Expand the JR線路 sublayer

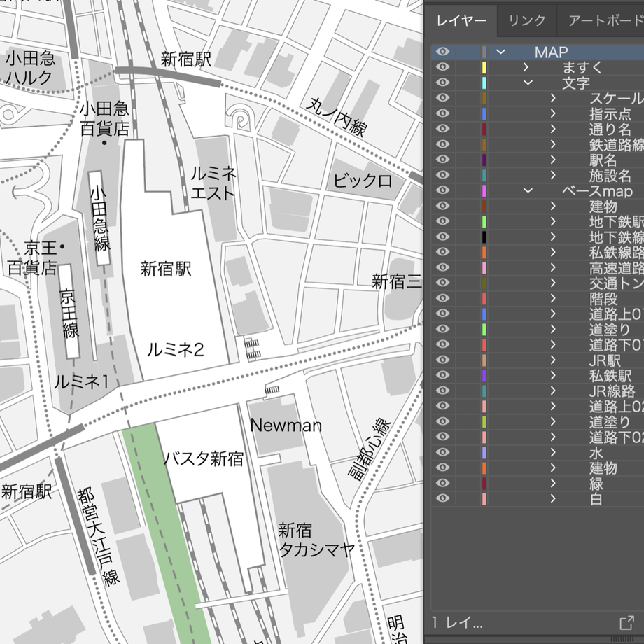[553, 391]
